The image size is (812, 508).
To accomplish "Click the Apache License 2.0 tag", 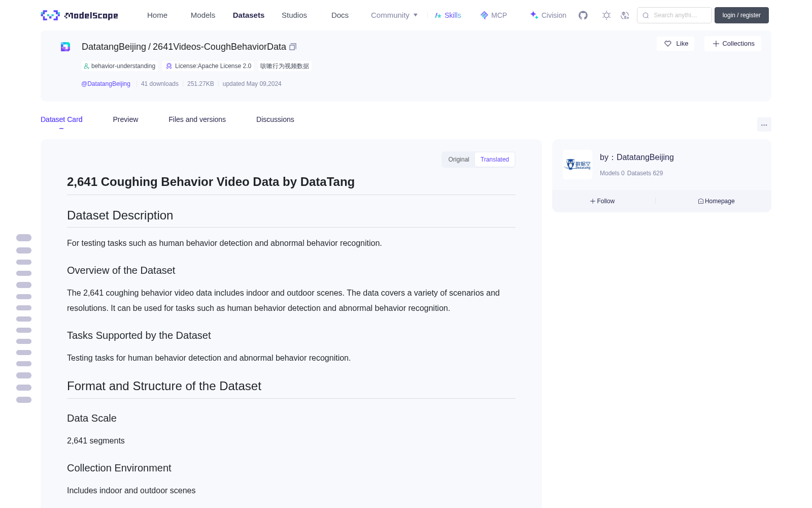I will (209, 66).
